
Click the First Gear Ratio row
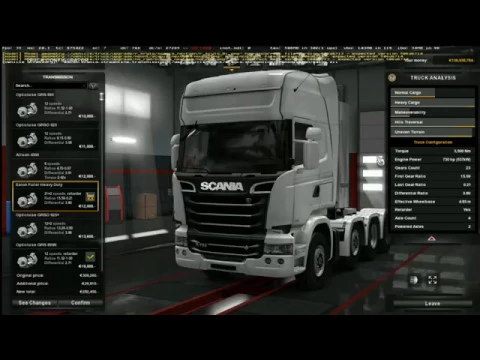click(x=433, y=176)
